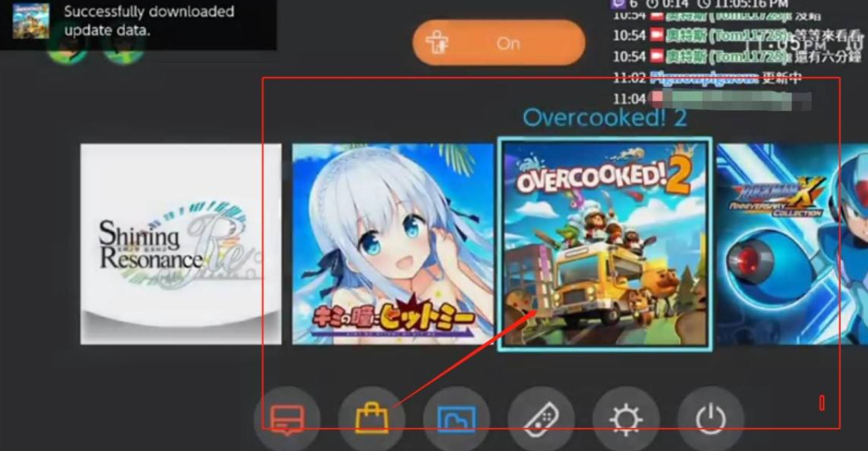Toggle the orange On accessibility button
Viewport: 868px width, 451px height.
click(x=499, y=42)
